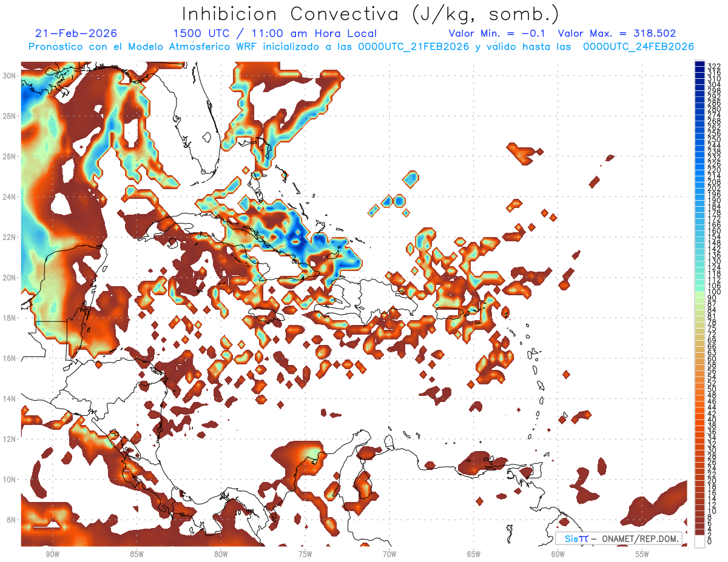Click the '30N' latitude label
728x562 pixels.
pos(9,75)
